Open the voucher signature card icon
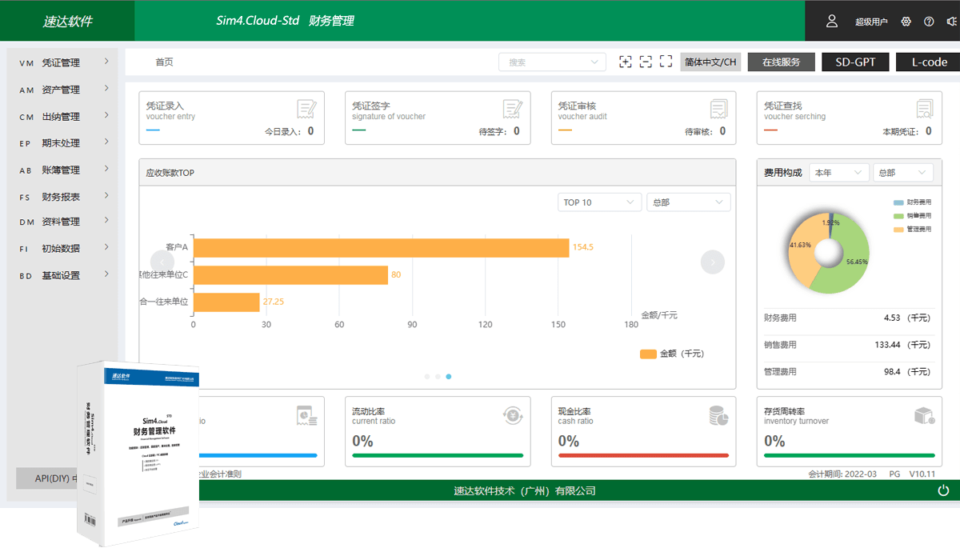960x560 pixels. pyautogui.click(x=512, y=109)
